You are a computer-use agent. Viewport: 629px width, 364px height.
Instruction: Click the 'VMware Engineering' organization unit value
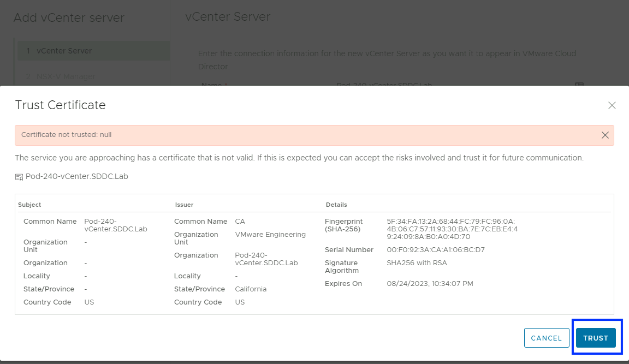point(270,235)
